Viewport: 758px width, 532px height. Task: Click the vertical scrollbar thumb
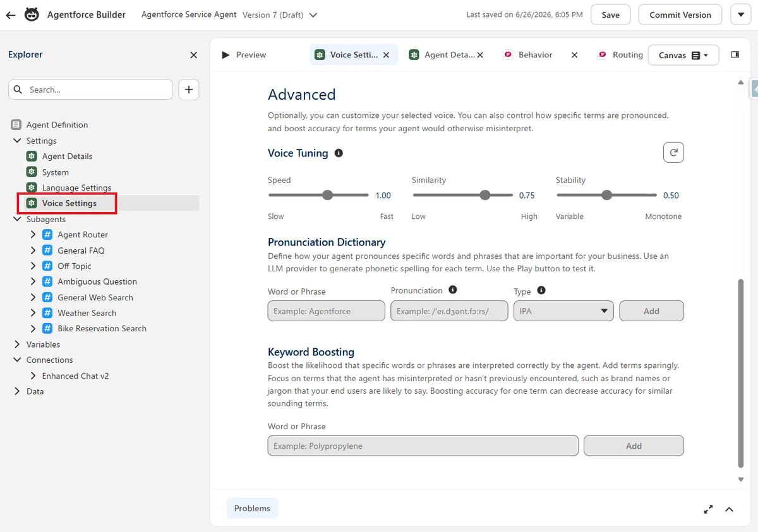click(741, 372)
